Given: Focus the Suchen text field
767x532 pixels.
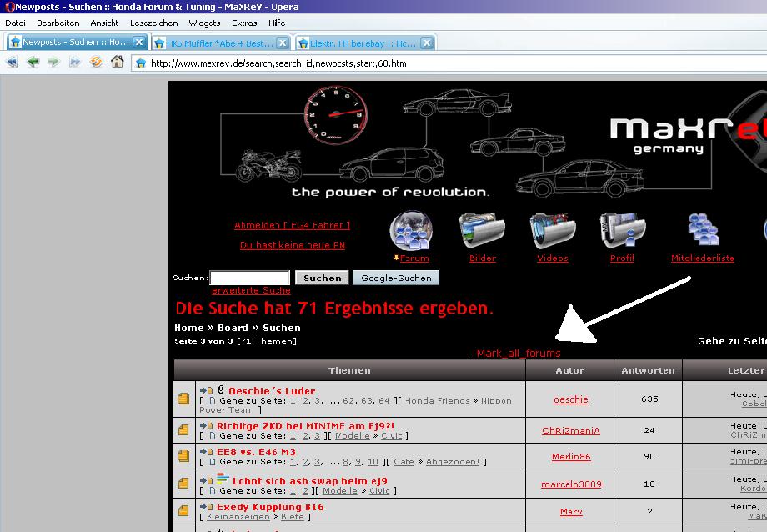Looking at the screenshot, I should coord(249,278).
